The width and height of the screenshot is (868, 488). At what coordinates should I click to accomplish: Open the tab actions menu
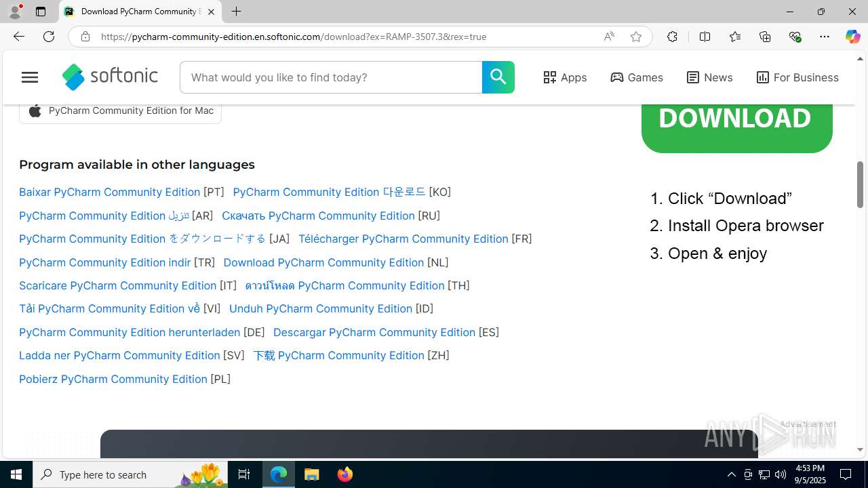point(41,12)
